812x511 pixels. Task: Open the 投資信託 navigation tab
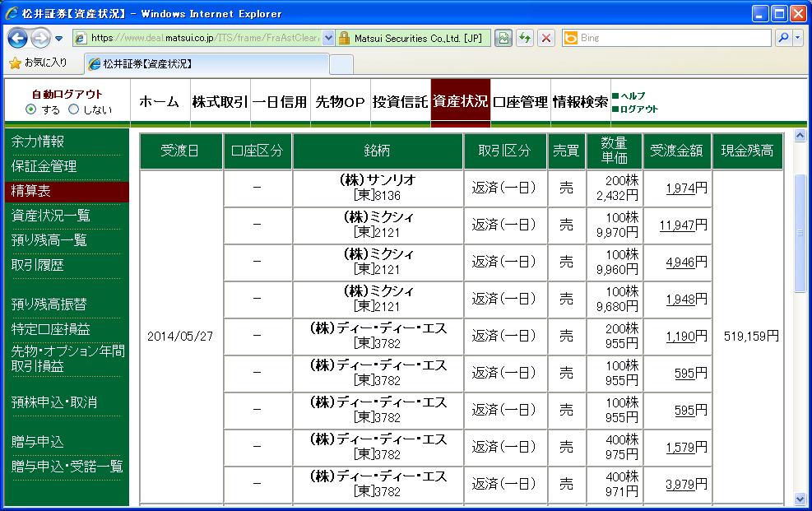400,102
